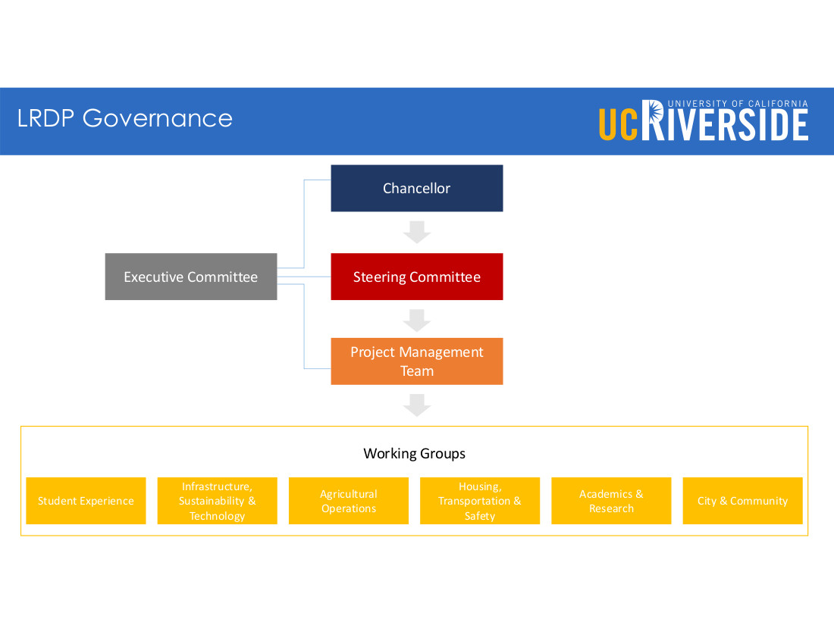Screen dimensions: 834x644
Task: Select the arrow under Project Management Team
Action: 417,405
